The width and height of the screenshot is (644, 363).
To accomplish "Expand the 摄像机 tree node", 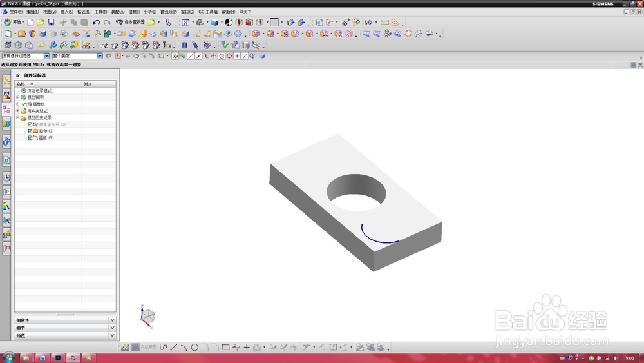I will coord(17,104).
